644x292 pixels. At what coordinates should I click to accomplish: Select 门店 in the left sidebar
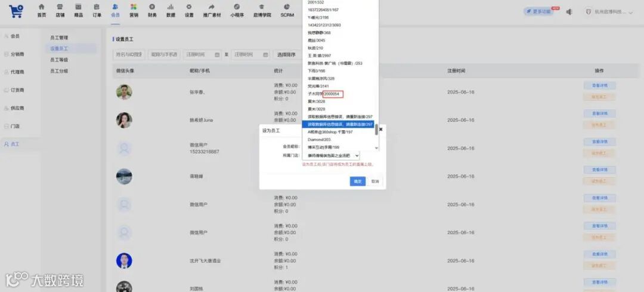point(15,126)
